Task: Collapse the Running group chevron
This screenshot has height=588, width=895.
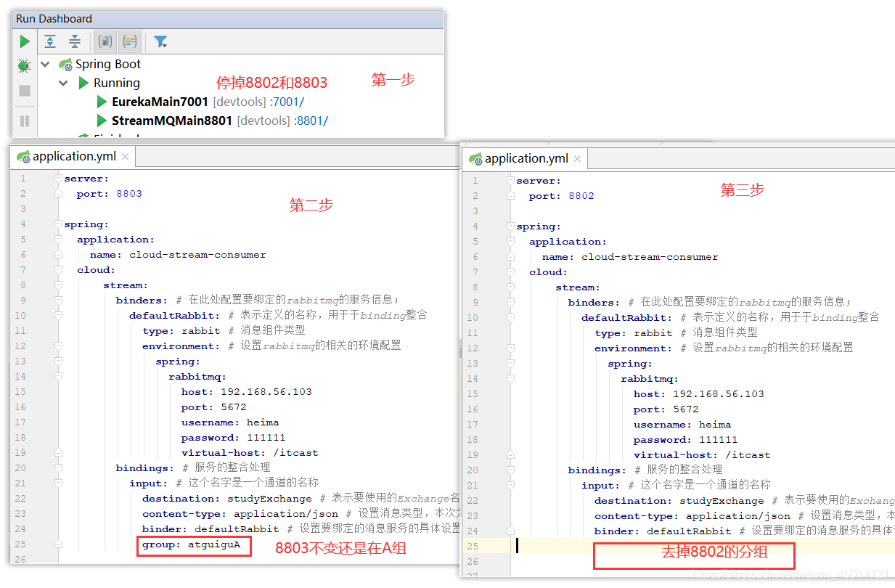Action: (63, 83)
